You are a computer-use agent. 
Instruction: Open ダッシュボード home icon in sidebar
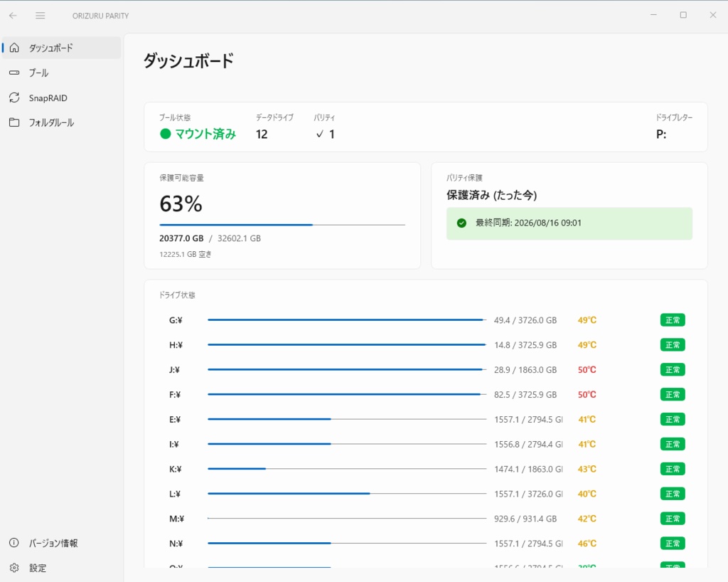click(14, 48)
